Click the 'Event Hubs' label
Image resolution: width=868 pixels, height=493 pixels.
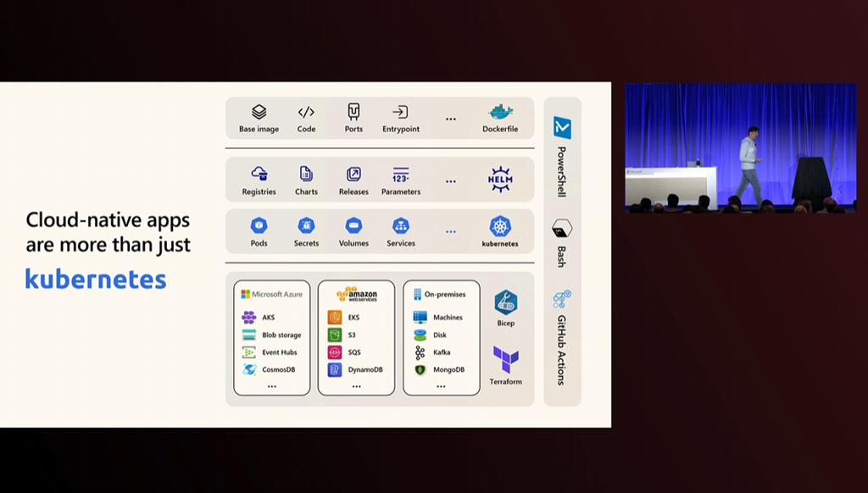coord(280,352)
